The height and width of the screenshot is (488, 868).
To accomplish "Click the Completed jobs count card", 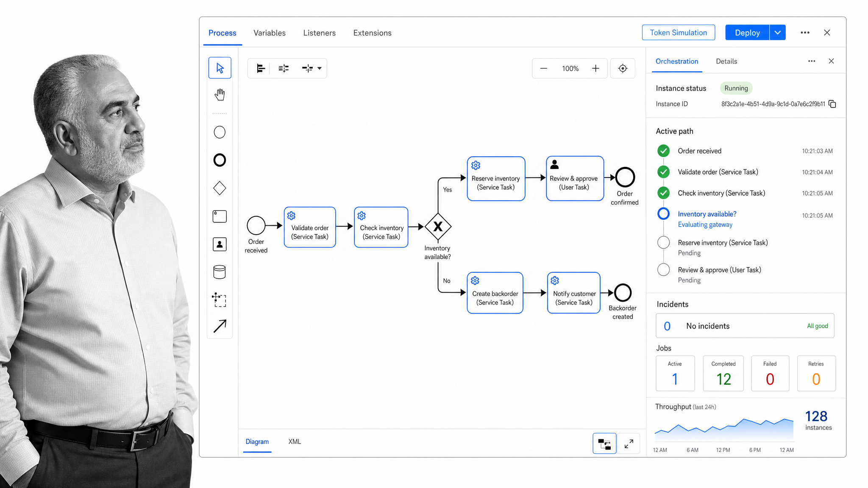I will click(x=723, y=373).
